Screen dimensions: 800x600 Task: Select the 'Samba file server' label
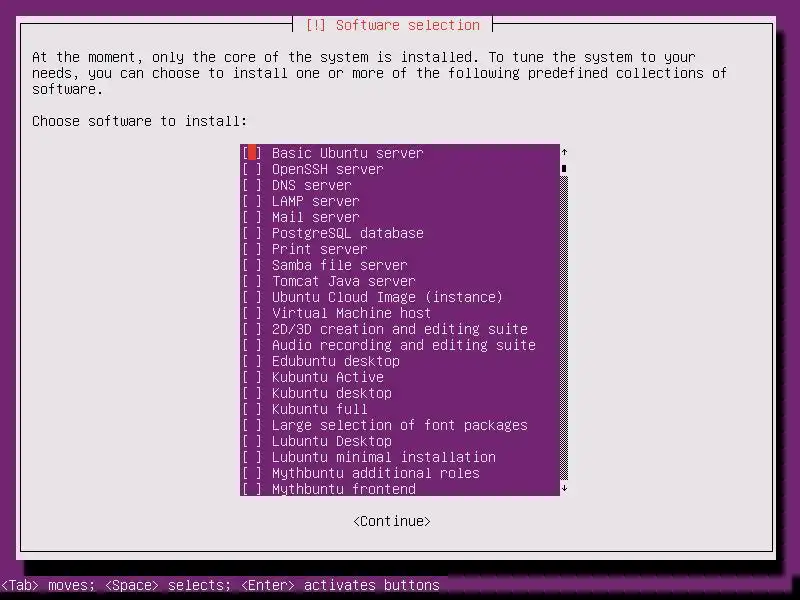point(340,265)
